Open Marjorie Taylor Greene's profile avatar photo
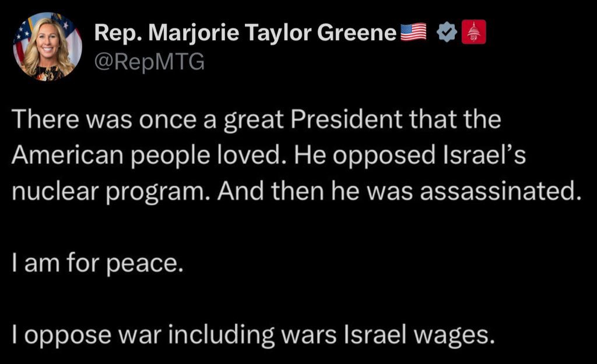 [x=48, y=47]
